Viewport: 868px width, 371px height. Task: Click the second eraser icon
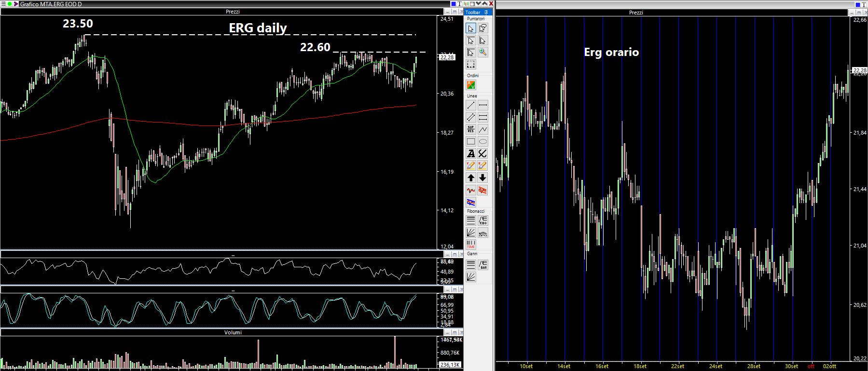click(x=482, y=165)
